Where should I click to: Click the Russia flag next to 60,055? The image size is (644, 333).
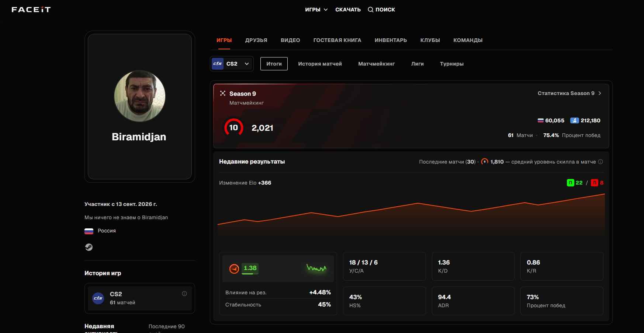click(x=540, y=120)
